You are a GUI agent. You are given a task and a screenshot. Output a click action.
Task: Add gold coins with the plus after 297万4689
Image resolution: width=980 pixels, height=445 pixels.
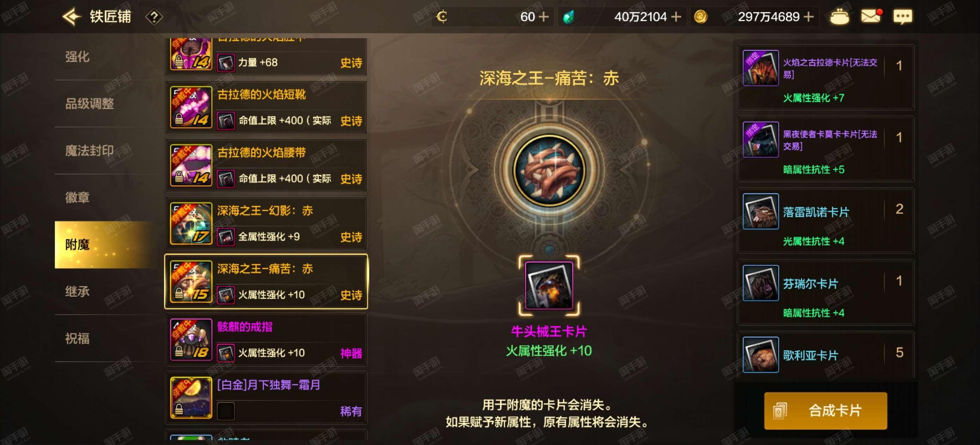tap(808, 17)
